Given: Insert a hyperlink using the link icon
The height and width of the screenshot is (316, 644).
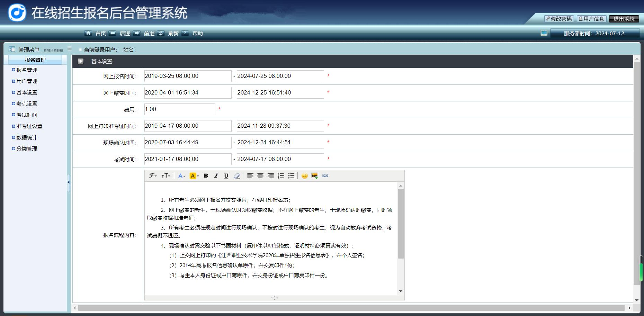Looking at the screenshot, I should pos(325,176).
